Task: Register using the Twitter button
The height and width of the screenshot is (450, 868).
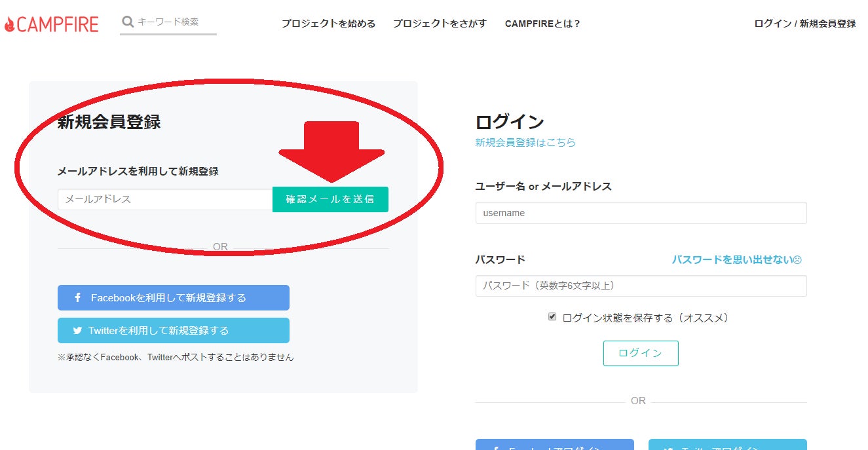Action: [173, 331]
